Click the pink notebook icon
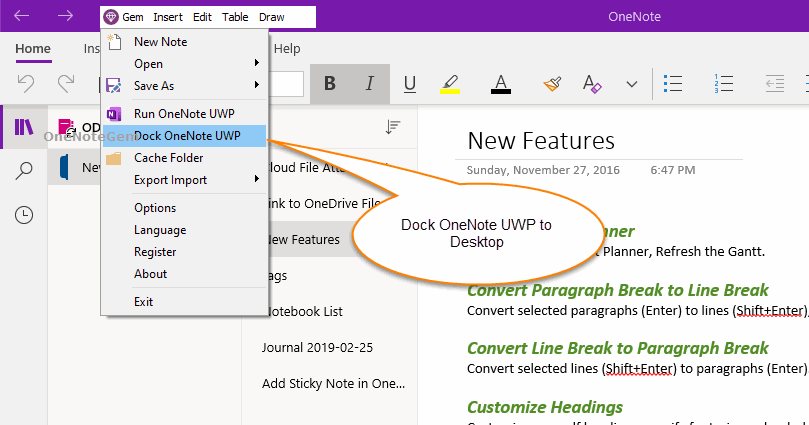 tap(67, 127)
